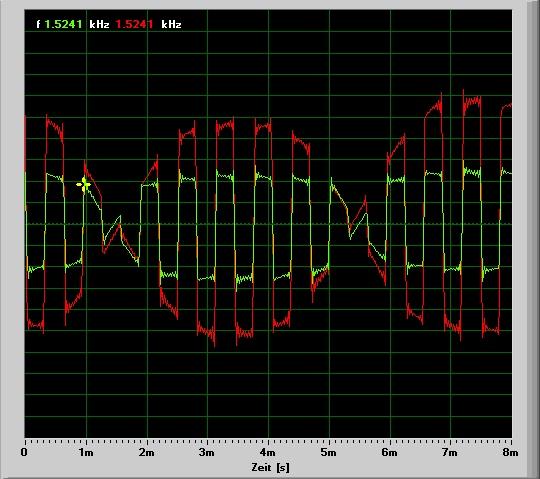
Task: Click kHz unit beside green readout
Action: (99, 24)
